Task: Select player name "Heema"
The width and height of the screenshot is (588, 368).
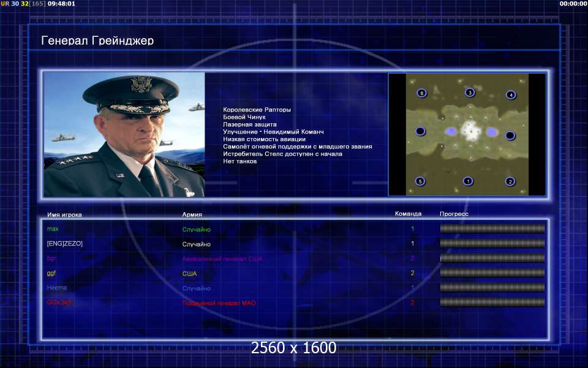Action: tap(57, 288)
